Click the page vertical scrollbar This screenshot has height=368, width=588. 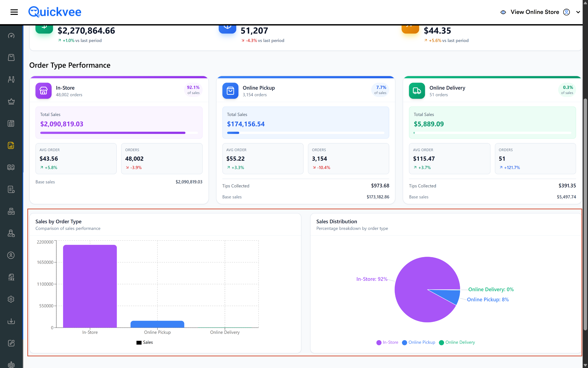click(585, 214)
